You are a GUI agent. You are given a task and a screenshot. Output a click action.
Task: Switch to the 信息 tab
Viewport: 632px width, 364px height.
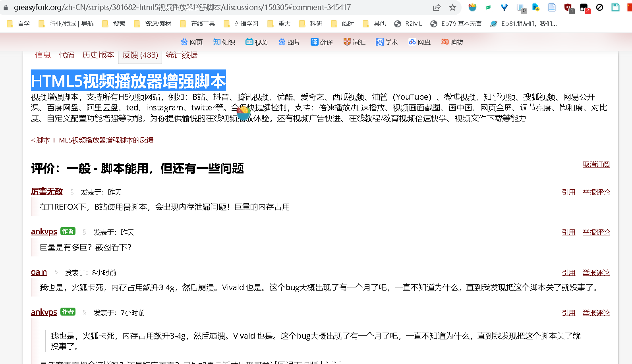[x=43, y=55]
